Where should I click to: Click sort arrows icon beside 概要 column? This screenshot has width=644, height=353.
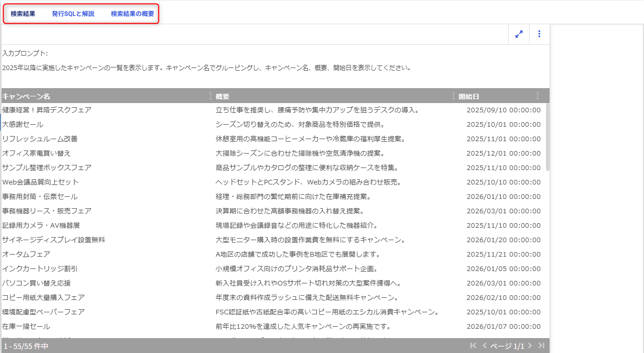[x=454, y=96]
